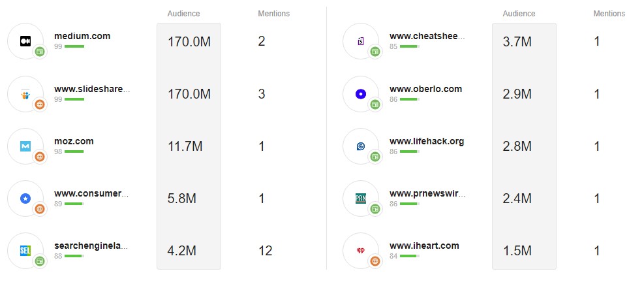Open the www.oberlo.com link

(425, 89)
